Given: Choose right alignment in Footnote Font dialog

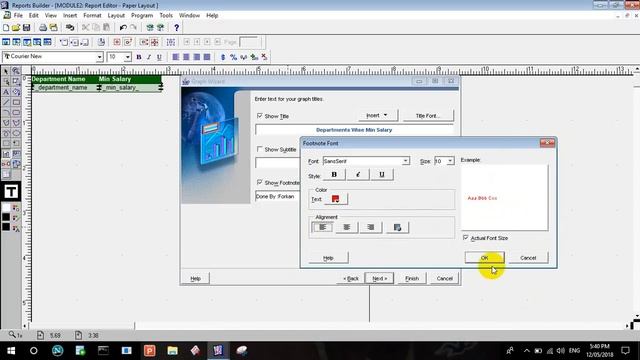Looking at the screenshot, I should 371,227.
